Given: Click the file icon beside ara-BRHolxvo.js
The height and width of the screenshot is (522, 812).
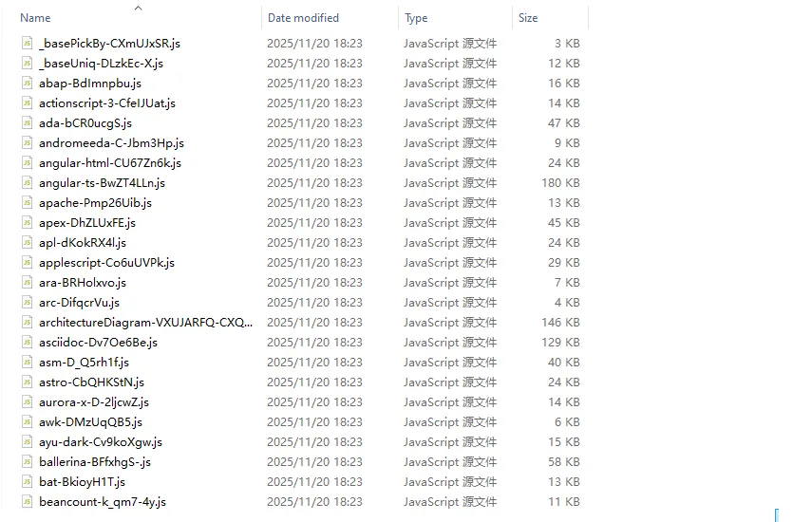Looking at the screenshot, I should (27, 282).
